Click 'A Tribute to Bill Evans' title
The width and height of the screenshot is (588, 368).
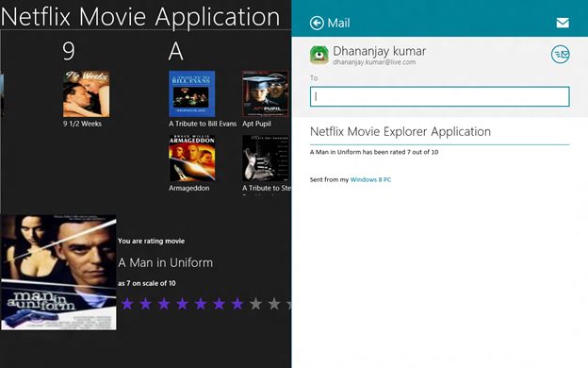(203, 124)
